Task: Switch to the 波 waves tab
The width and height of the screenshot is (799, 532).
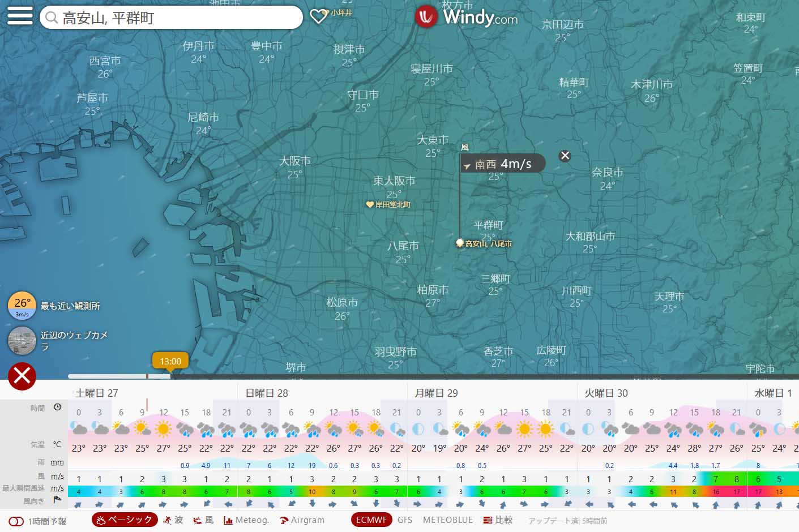Action: pos(173,520)
